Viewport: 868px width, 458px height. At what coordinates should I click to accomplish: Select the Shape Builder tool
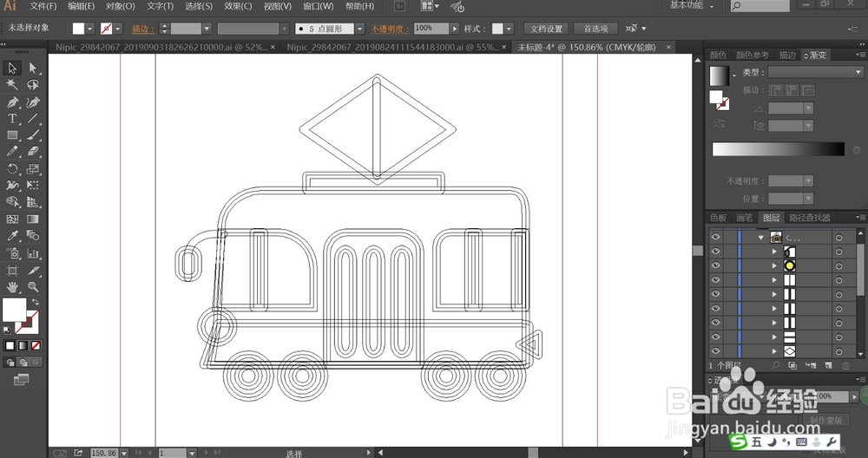12,202
